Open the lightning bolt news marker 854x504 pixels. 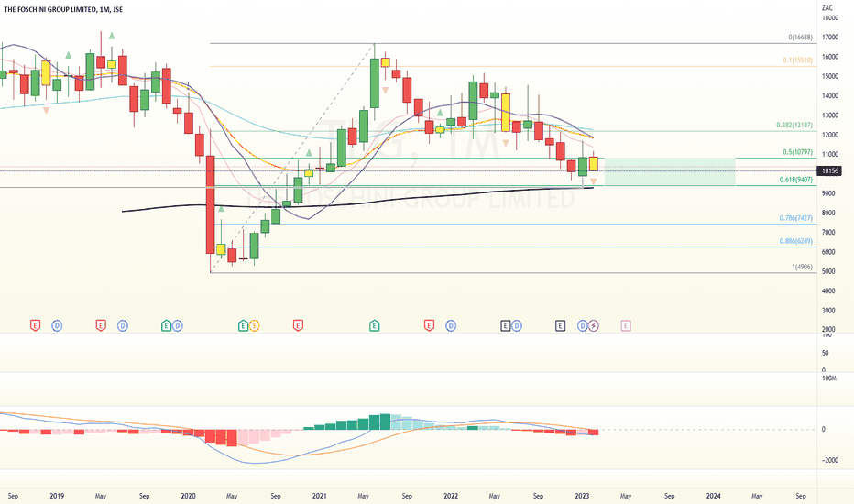click(x=593, y=326)
